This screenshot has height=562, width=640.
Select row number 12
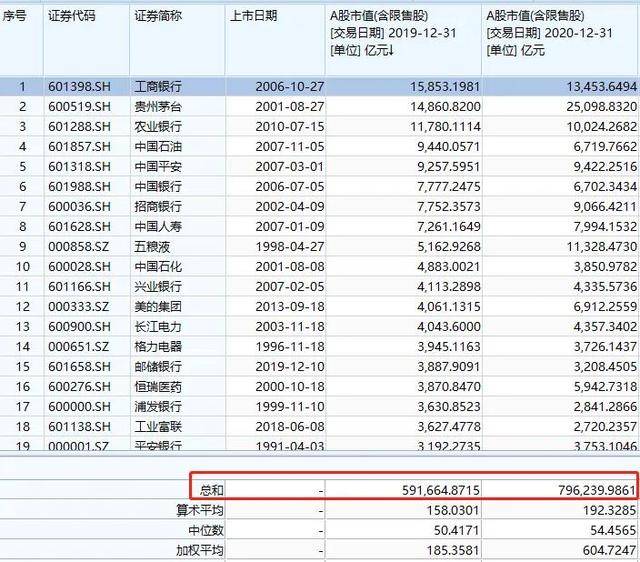click(22, 307)
